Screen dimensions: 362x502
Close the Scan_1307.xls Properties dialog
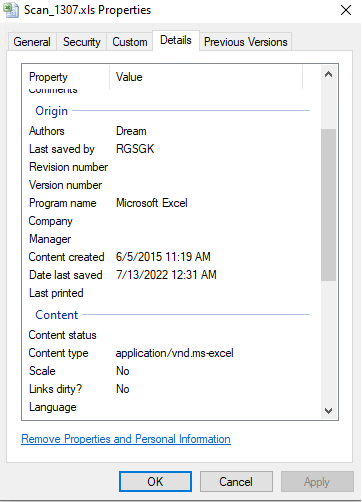click(x=346, y=10)
